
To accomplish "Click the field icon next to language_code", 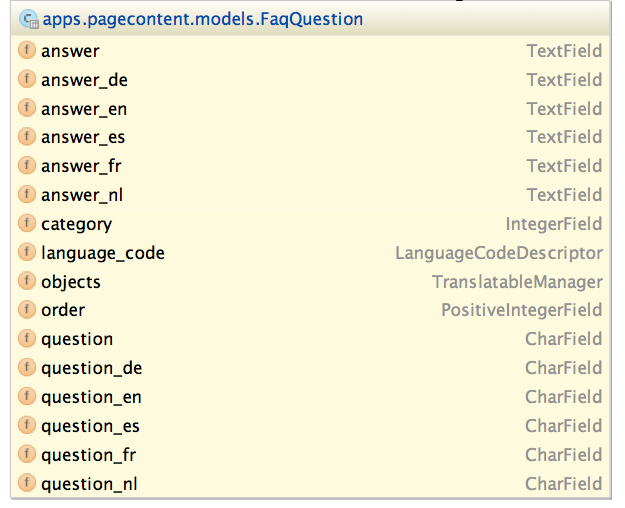I will 27,253.
